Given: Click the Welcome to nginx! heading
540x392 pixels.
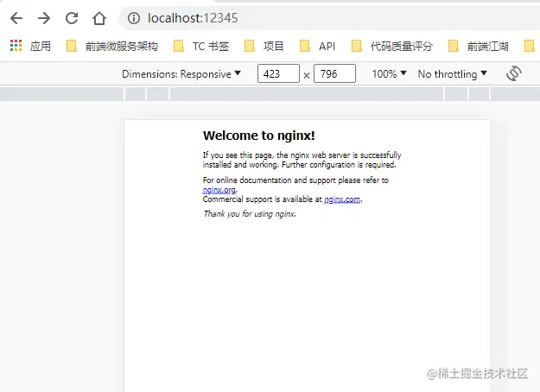Looking at the screenshot, I should pos(259,136).
